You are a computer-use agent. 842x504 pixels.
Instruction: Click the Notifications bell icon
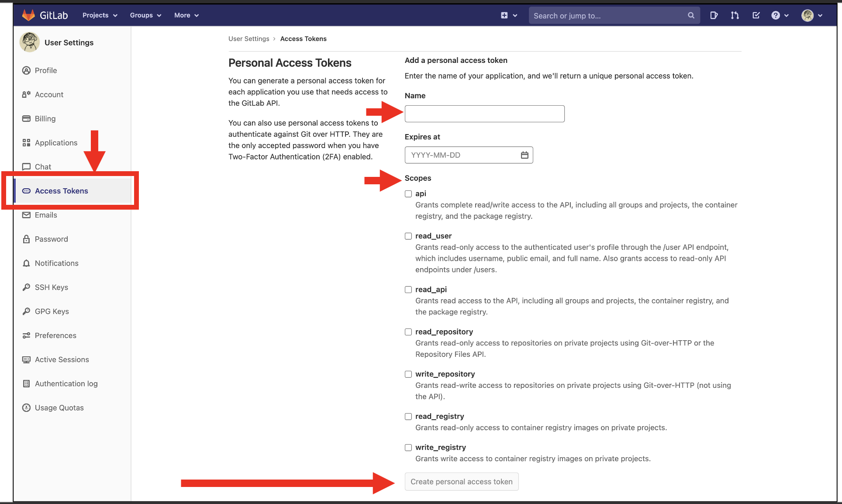click(26, 263)
